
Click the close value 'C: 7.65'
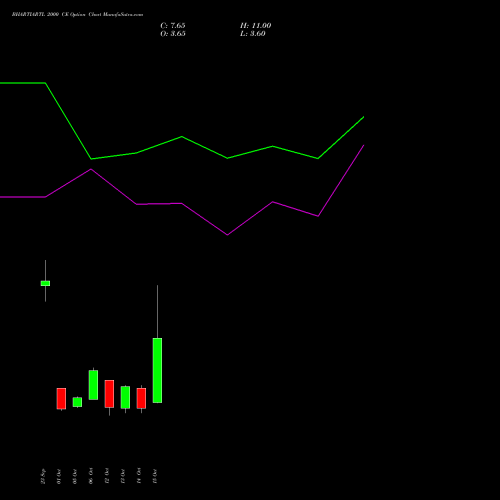(173, 26)
